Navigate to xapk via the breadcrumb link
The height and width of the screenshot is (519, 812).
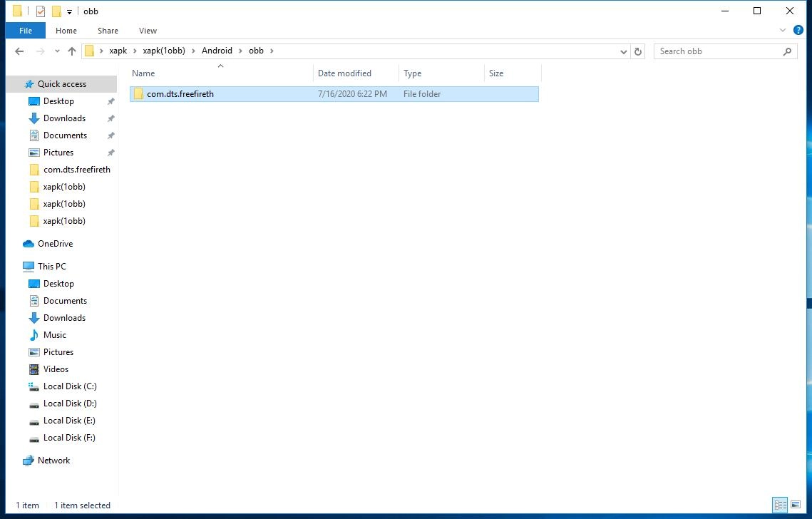point(118,51)
